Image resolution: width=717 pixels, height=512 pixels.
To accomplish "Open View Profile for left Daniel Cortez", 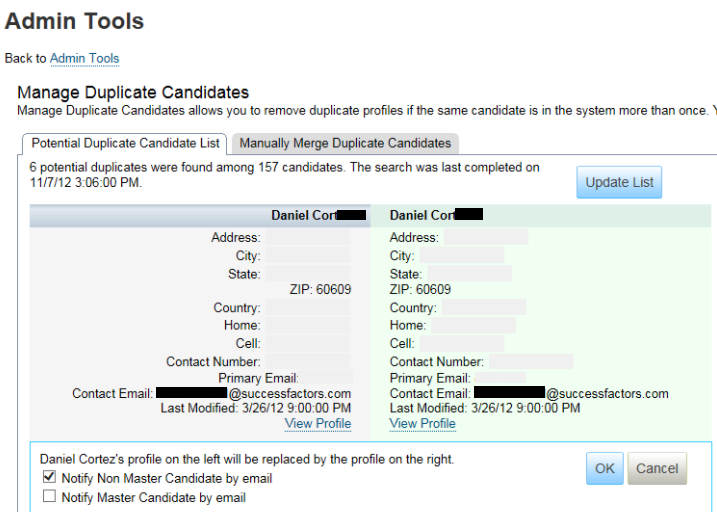I will (x=318, y=424).
